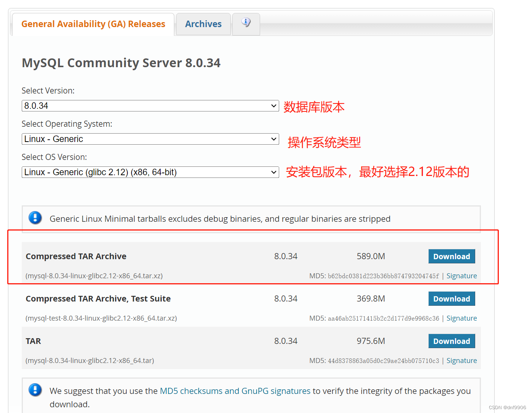Click the blue alert icon beside Generic Linux Minimal note

coord(35,218)
